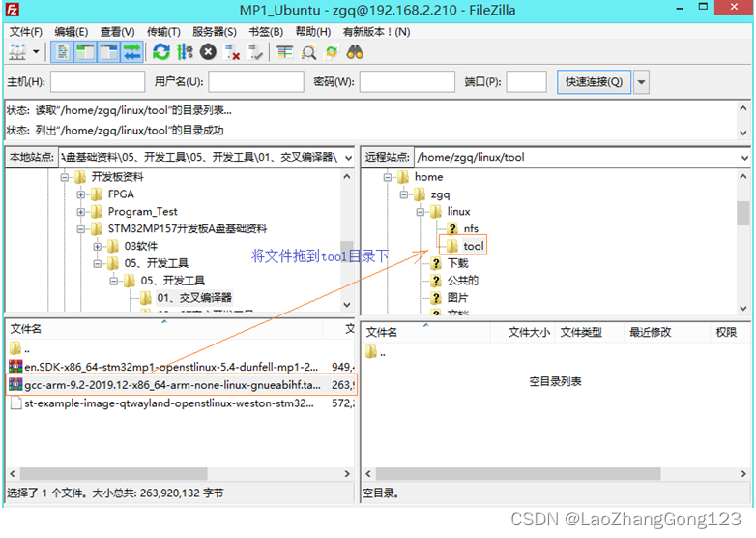Open directory listing filters dialog
The image size is (756, 538).
coord(285,52)
